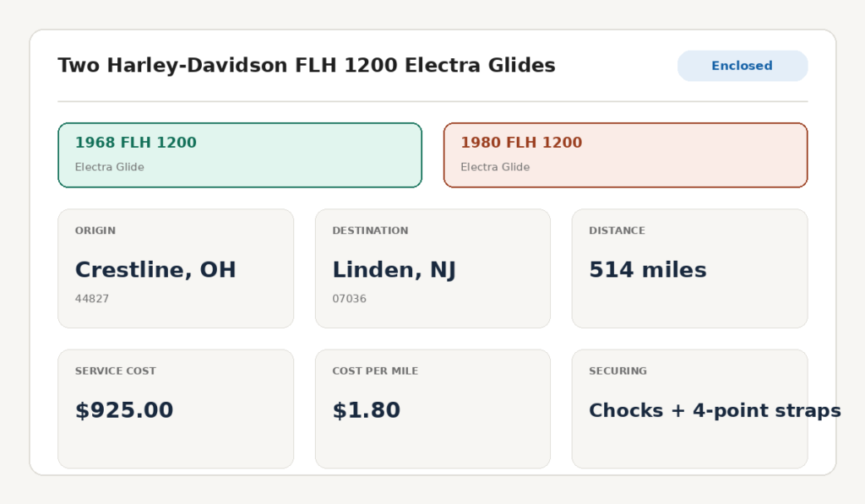Click the Two Harley-Davidson FLH 1200 title

click(307, 65)
